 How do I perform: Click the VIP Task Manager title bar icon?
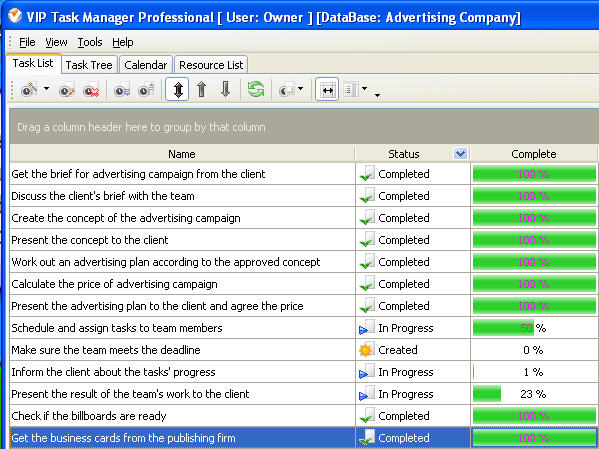15,16
